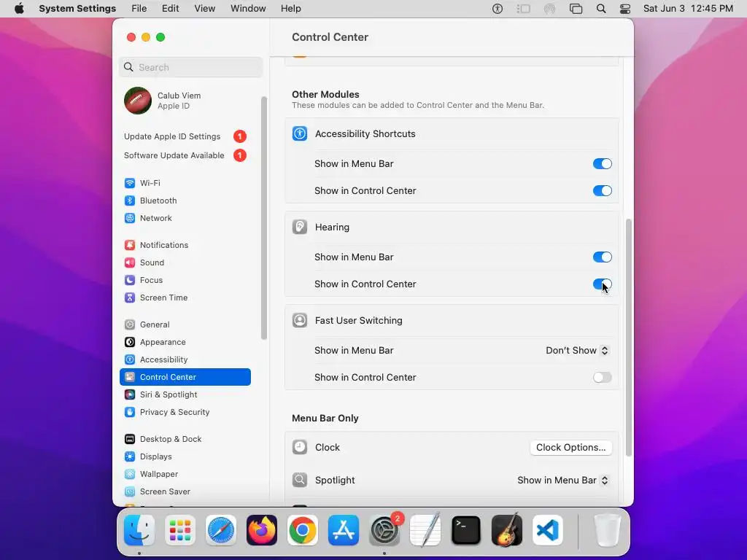The image size is (747, 560).
Task: Open Safari from the Dock
Action: (221, 530)
